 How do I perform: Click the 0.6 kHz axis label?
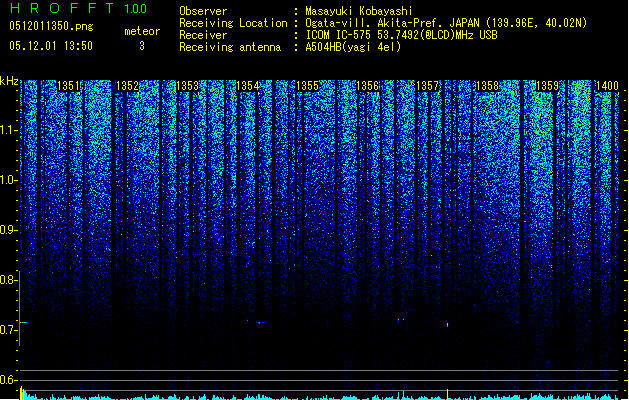[8, 380]
